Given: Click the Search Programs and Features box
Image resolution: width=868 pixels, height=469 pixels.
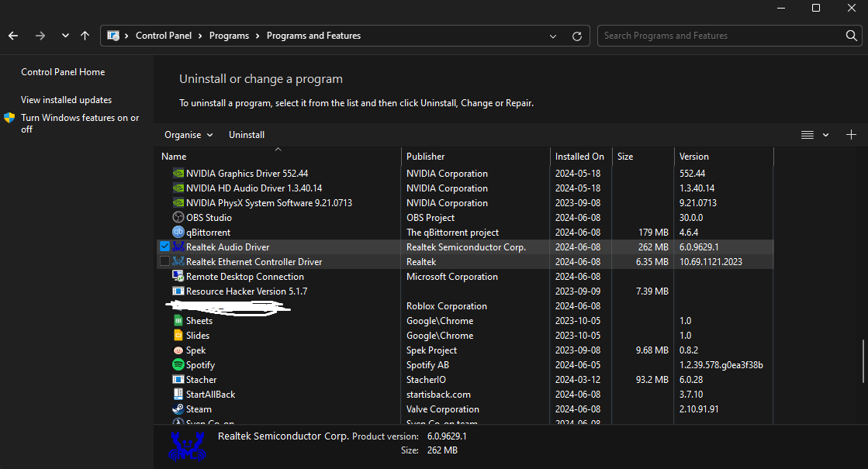Looking at the screenshot, I should tap(721, 36).
